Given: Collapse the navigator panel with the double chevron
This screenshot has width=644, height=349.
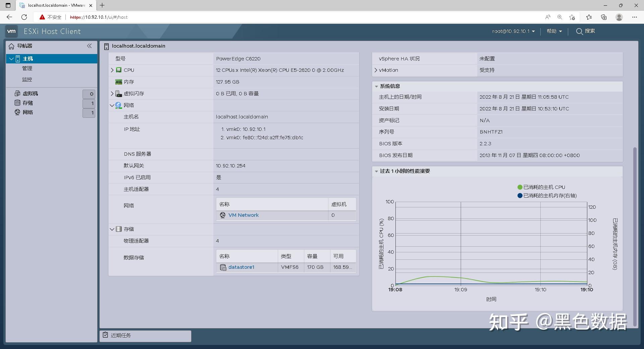Looking at the screenshot, I should pyautogui.click(x=89, y=46).
